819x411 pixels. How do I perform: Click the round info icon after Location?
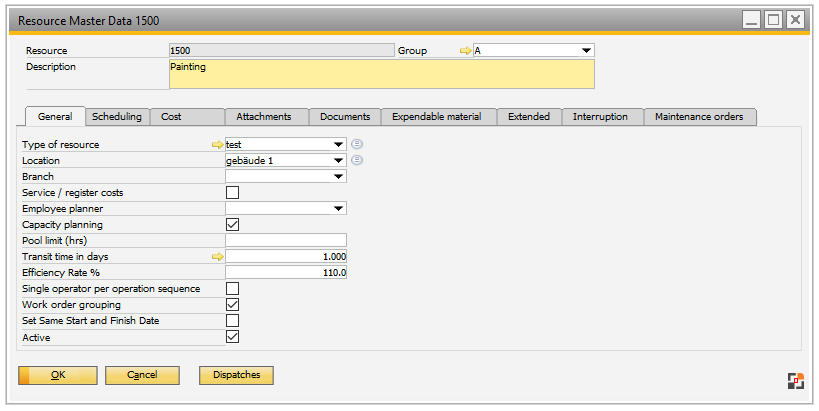coord(357,160)
